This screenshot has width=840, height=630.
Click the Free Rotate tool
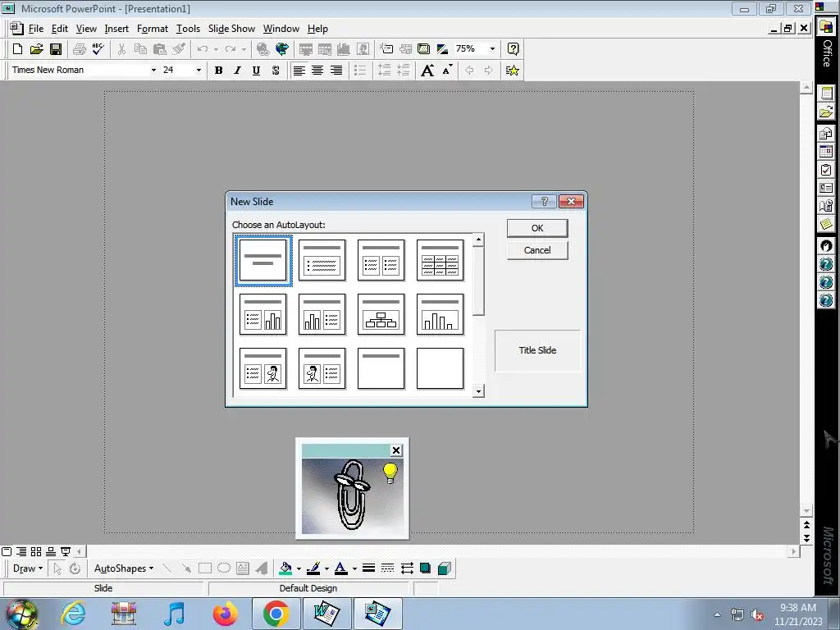75,568
